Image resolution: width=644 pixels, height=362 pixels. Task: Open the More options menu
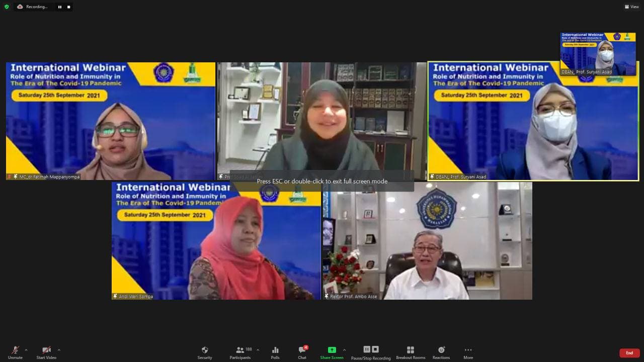[468, 352]
